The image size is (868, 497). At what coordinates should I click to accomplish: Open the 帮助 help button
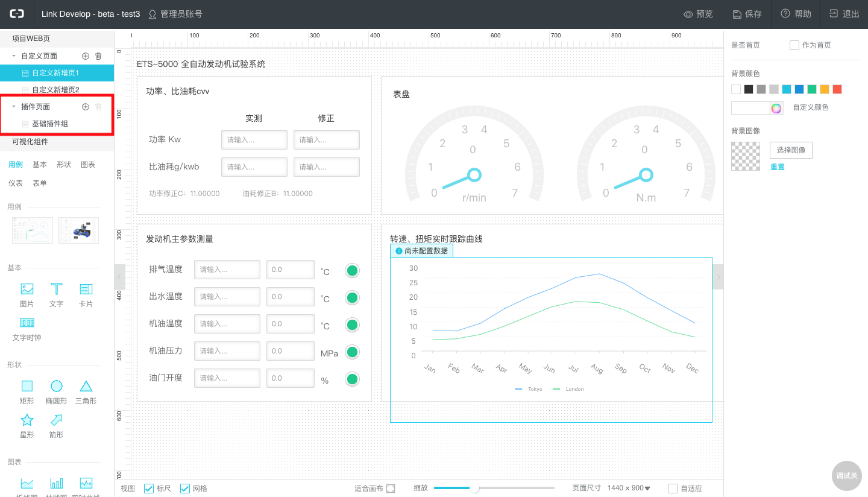pos(796,14)
